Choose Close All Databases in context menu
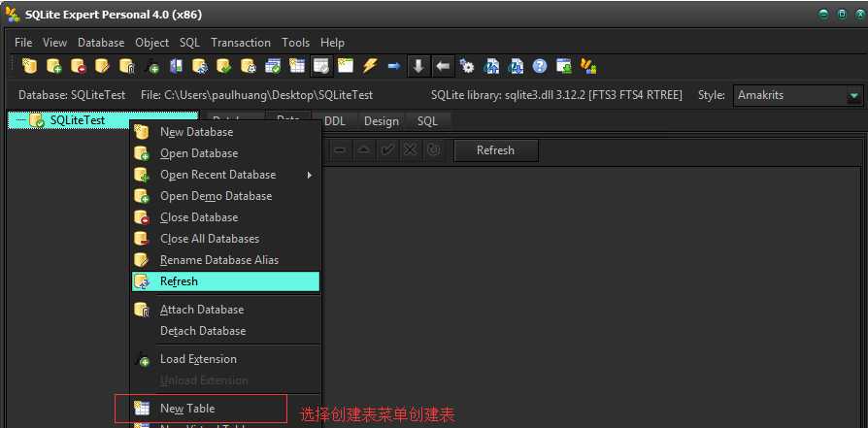Image resolution: width=868 pixels, height=428 pixels. (x=226, y=239)
